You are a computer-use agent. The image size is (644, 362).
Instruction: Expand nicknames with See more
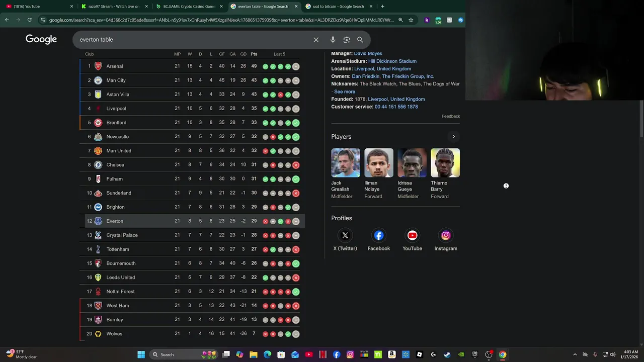pyautogui.click(x=345, y=92)
